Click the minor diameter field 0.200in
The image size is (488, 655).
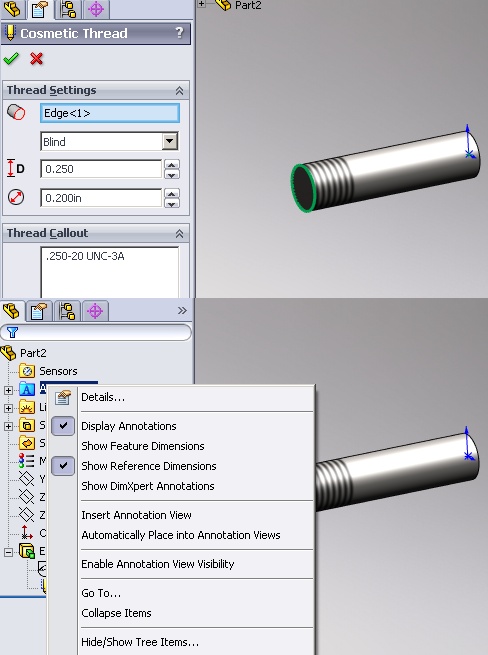point(101,198)
